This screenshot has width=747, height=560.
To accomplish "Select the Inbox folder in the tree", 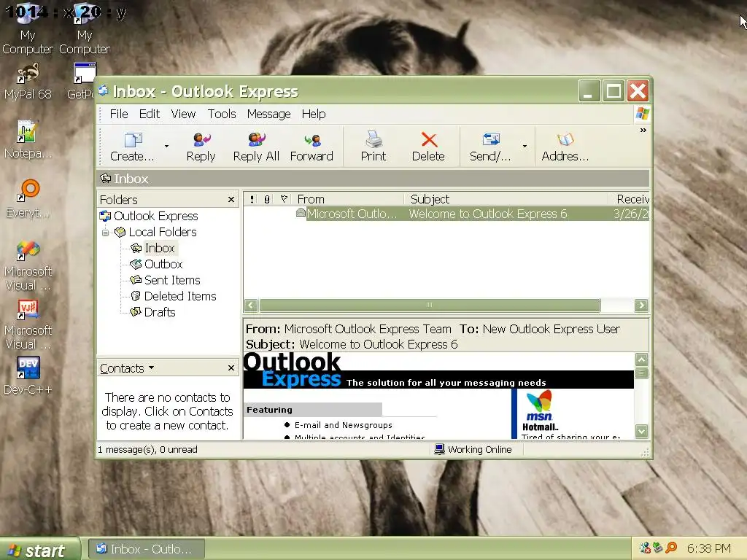I will pyautogui.click(x=153, y=248).
